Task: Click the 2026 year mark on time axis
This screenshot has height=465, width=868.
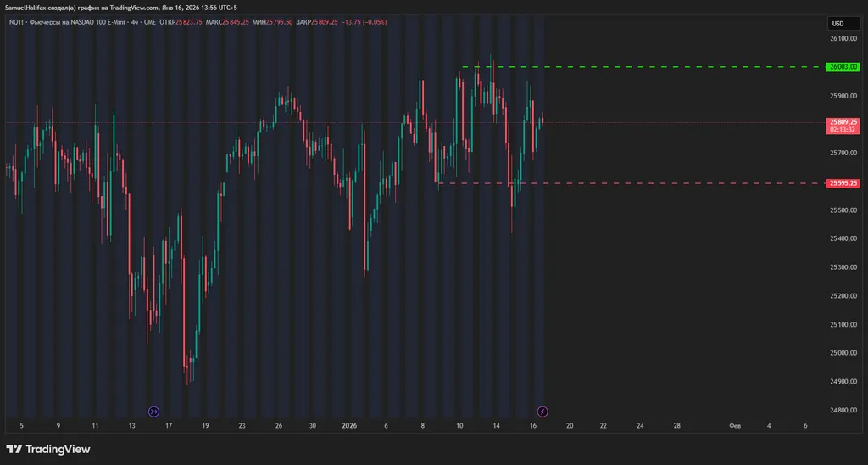Action: click(x=348, y=426)
